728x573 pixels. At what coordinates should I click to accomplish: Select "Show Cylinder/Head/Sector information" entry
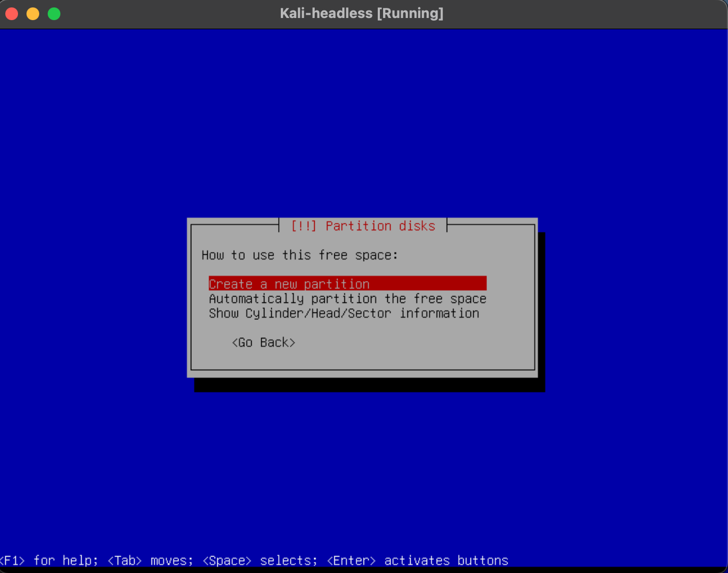click(344, 314)
